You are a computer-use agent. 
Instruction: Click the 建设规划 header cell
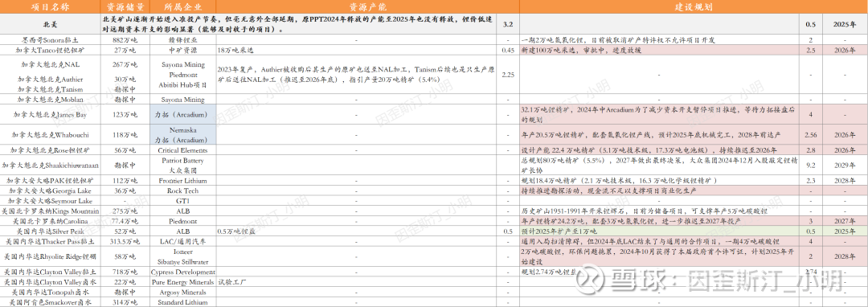[x=694, y=7]
